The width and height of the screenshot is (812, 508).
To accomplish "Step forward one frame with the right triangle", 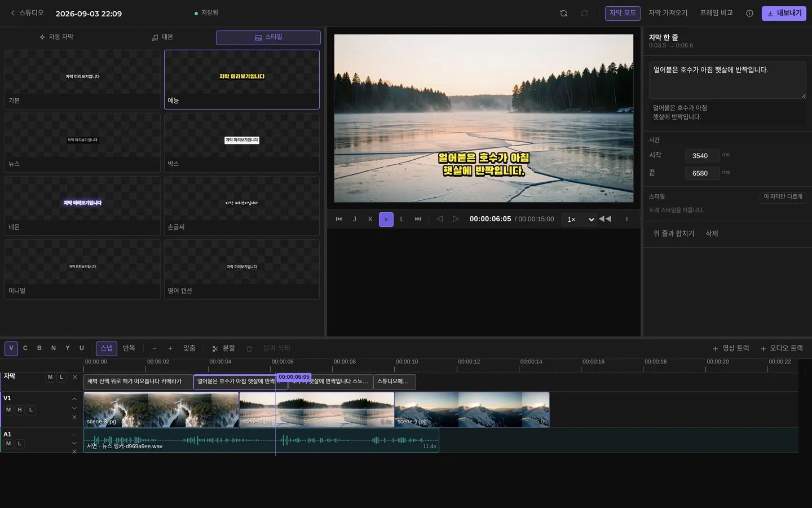I will coord(456,219).
